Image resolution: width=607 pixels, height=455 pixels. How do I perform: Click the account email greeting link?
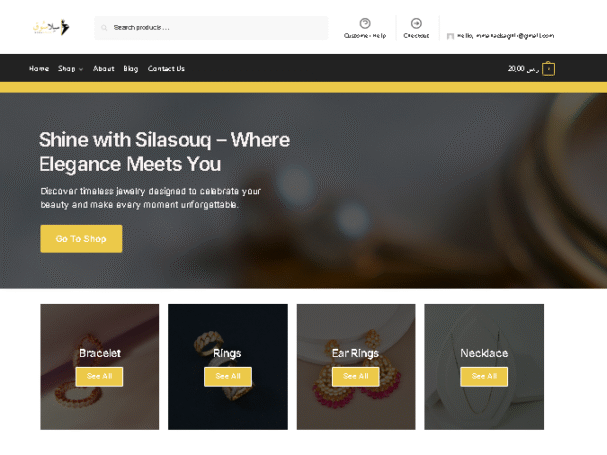coord(505,36)
